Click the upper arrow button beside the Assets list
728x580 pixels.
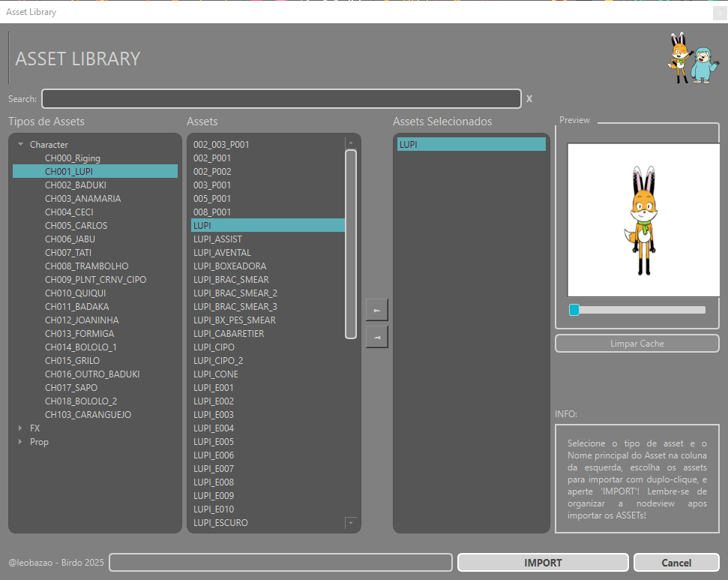(376, 310)
